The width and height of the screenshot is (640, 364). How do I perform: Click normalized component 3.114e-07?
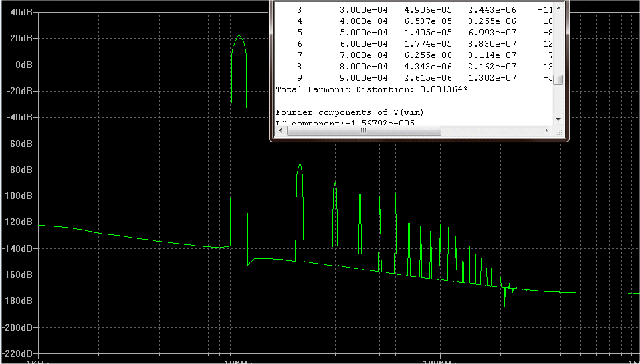pos(493,55)
